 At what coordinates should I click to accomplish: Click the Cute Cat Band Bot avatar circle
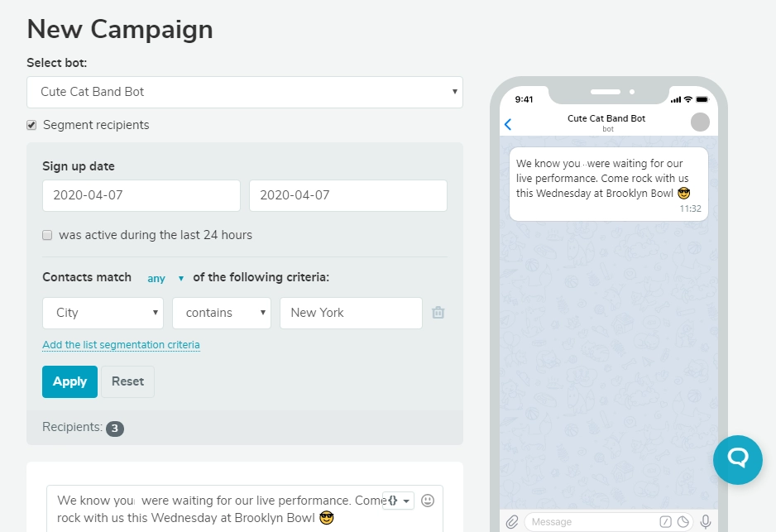point(700,122)
